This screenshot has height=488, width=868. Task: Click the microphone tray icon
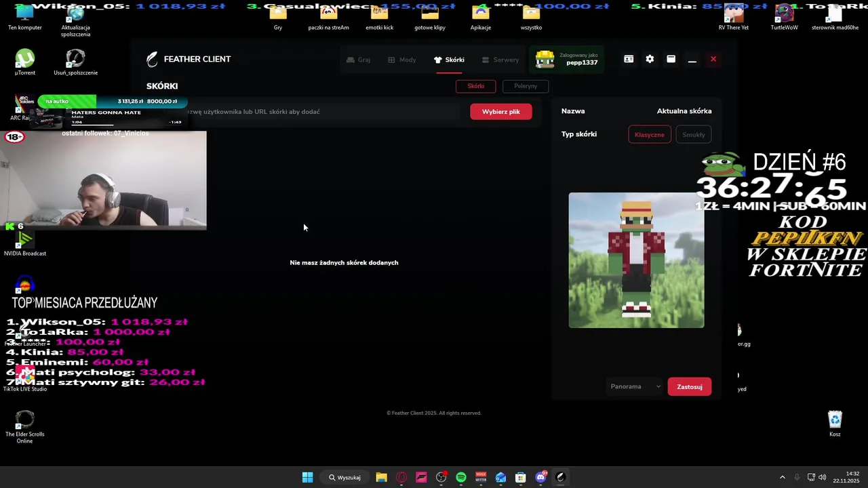pos(797,477)
